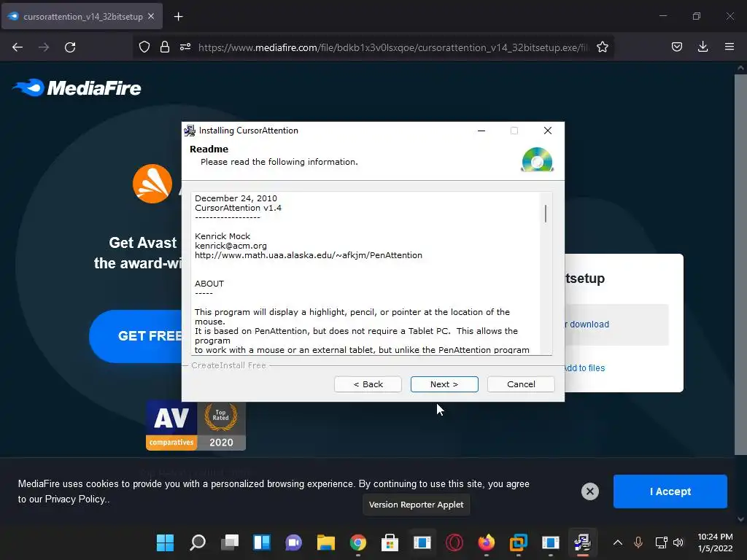The image size is (747, 560).
Task: Click the installer title bar icon
Action: pyautogui.click(x=190, y=131)
